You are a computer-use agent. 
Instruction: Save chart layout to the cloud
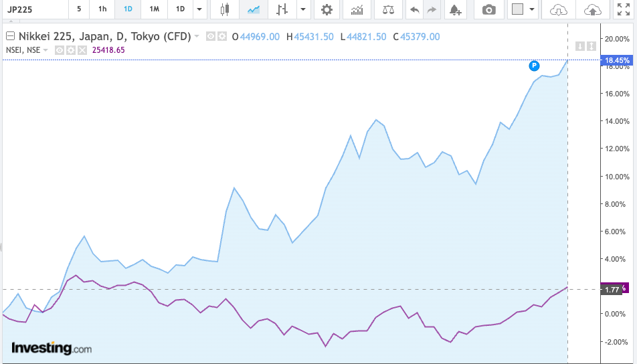(591, 9)
